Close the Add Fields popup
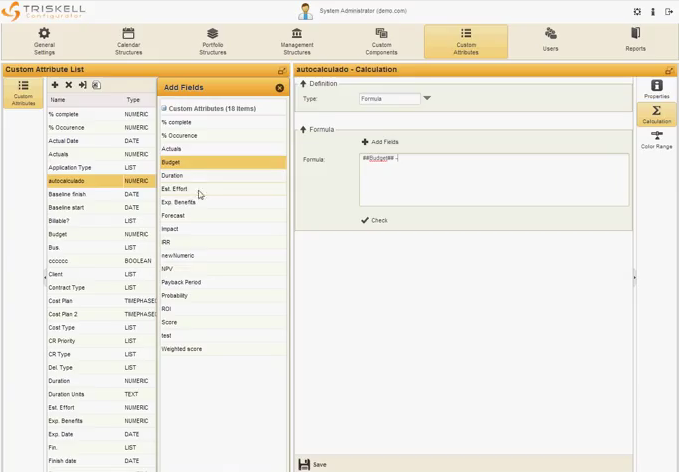This screenshot has width=679, height=472. tap(279, 88)
